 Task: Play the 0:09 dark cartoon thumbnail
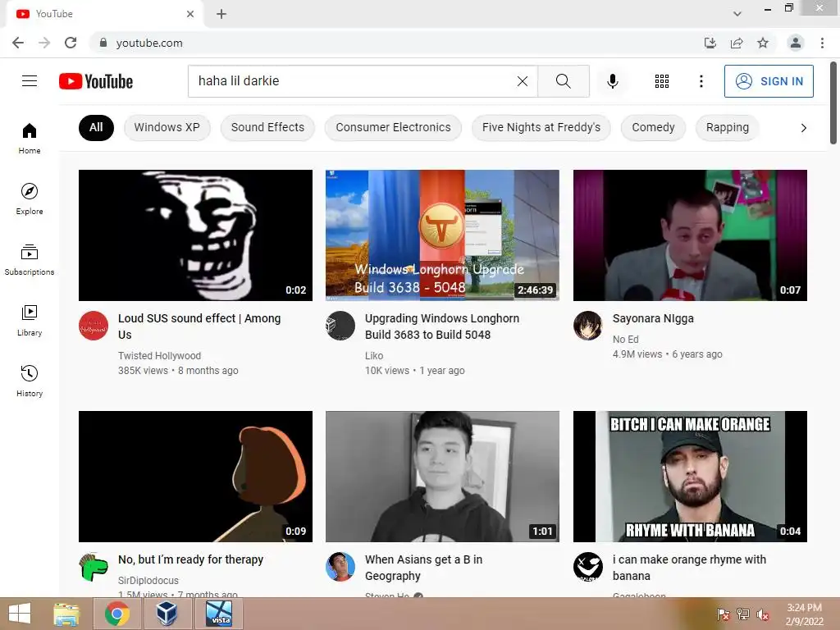click(195, 477)
